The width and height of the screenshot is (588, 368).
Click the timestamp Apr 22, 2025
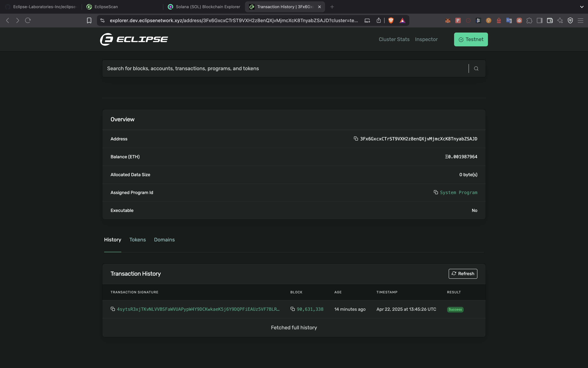(406, 309)
